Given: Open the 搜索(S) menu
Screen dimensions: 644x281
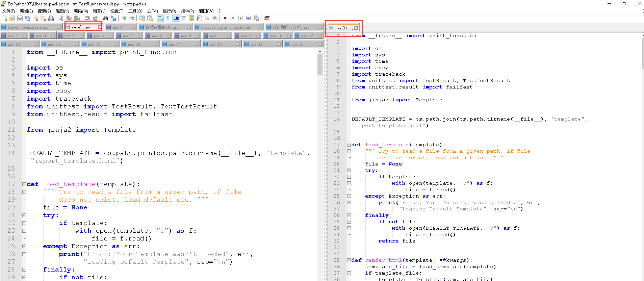Looking at the screenshot, I should [44, 11].
